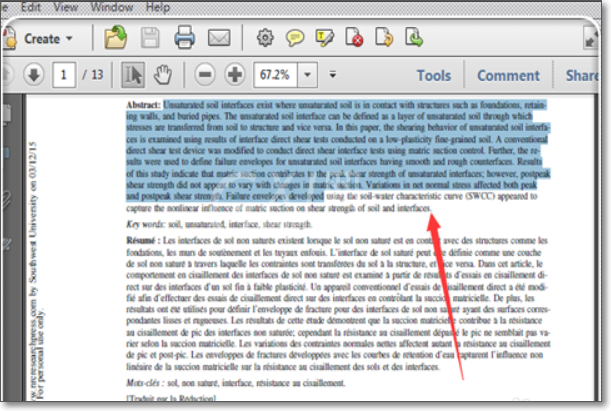
Task: Click the word "Abstract:" in the document
Action: (x=143, y=105)
